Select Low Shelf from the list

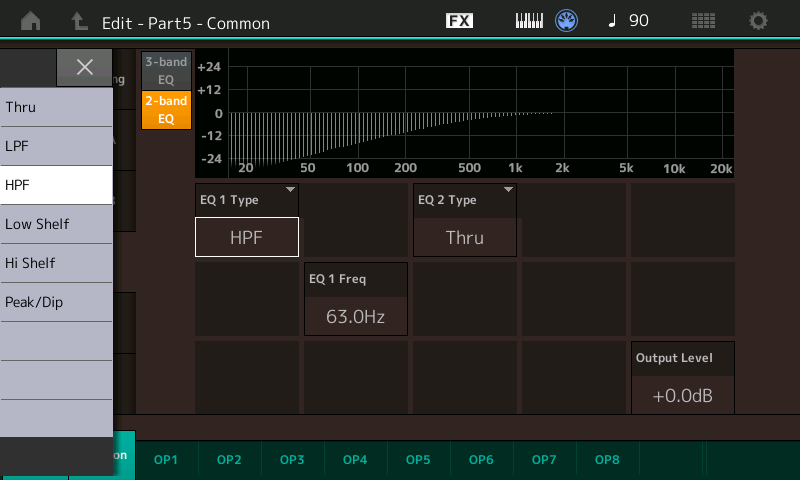(56, 224)
